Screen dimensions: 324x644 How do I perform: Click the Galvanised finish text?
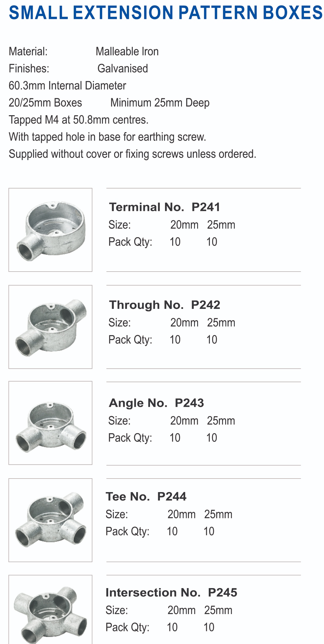tap(123, 68)
